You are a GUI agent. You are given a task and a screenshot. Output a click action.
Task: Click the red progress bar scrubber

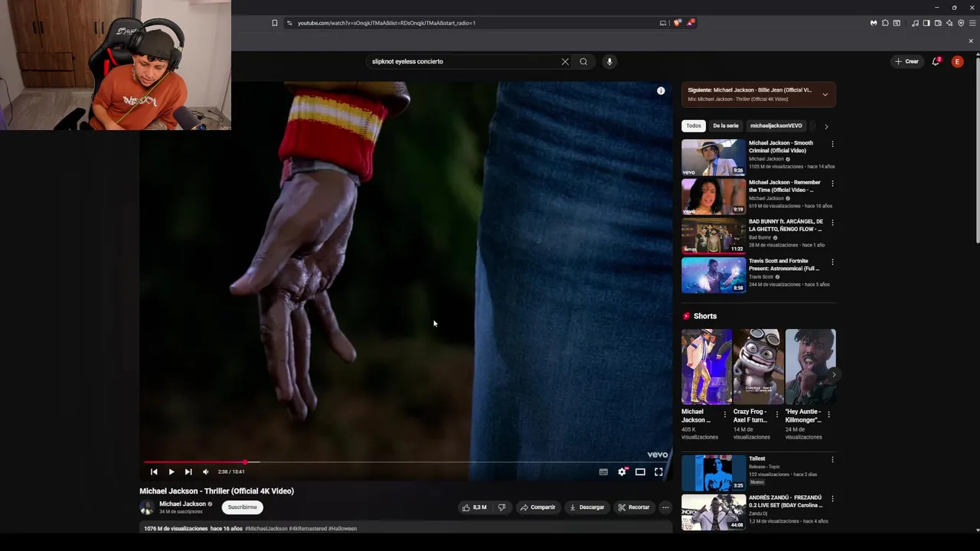245,462
